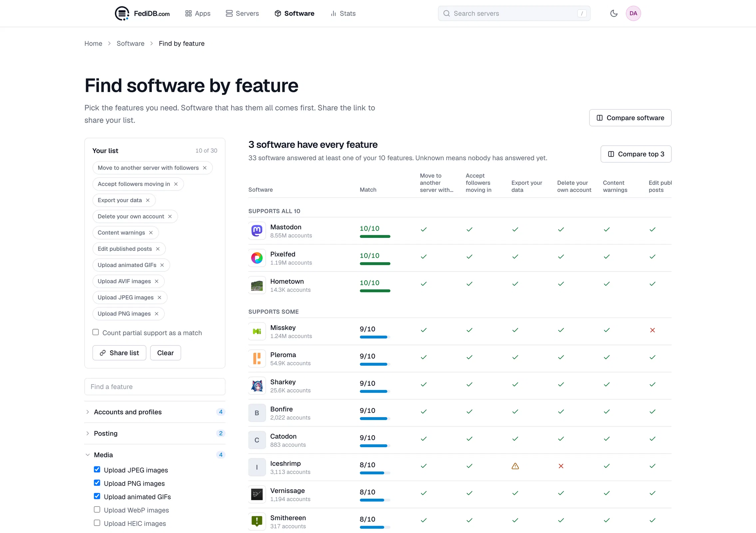
Task: Open the Servers nav item
Action: [242, 13]
